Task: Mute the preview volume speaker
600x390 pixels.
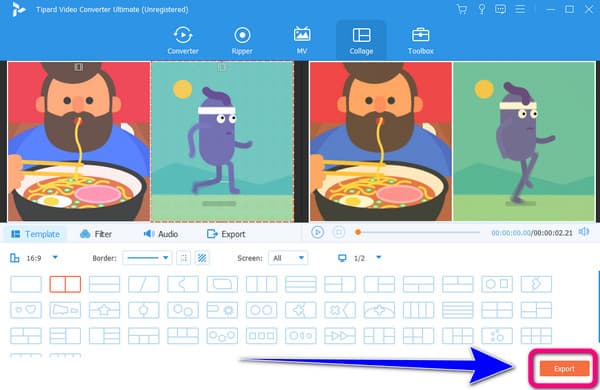Action: pyautogui.click(x=584, y=232)
